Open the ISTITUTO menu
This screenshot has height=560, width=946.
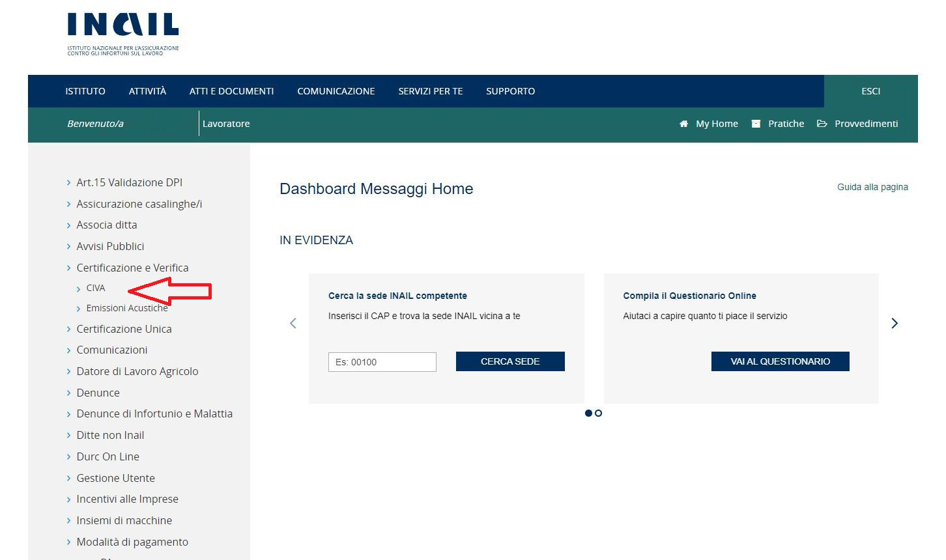(x=85, y=91)
